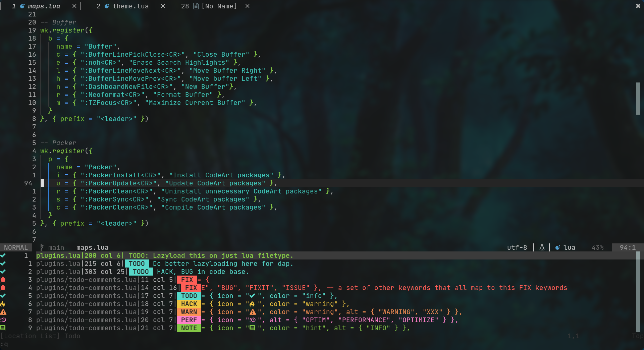The height and width of the screenshot is (350, 644).
Task: Click the check icon for plugins.lua line 200
Action: point(3,255)
